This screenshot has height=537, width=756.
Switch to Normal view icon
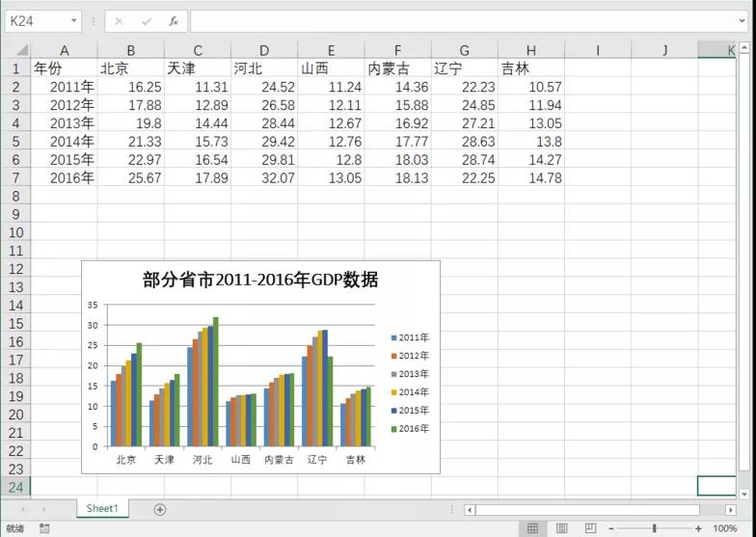532,528
